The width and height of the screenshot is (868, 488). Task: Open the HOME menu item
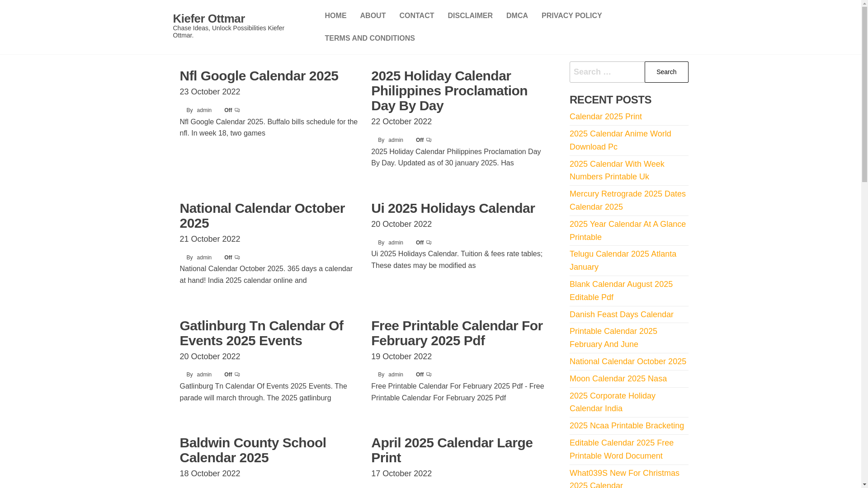[335, 16]
